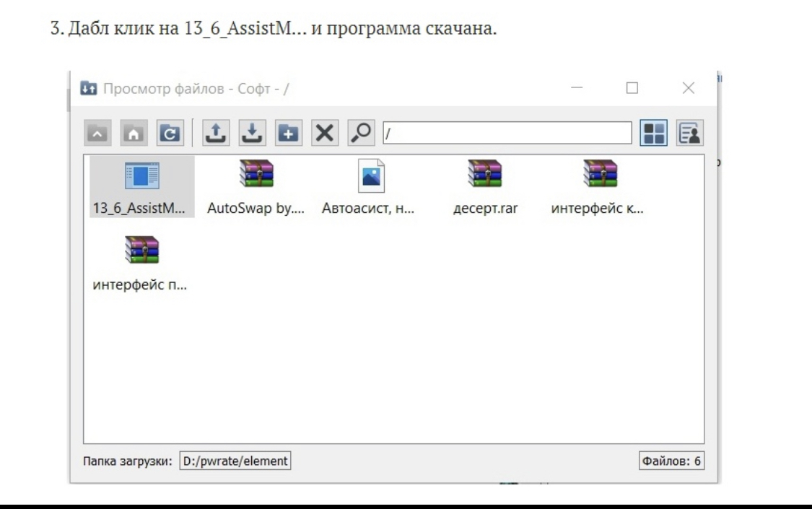Select the интерфейс к... archive

[x=597, y=187]
